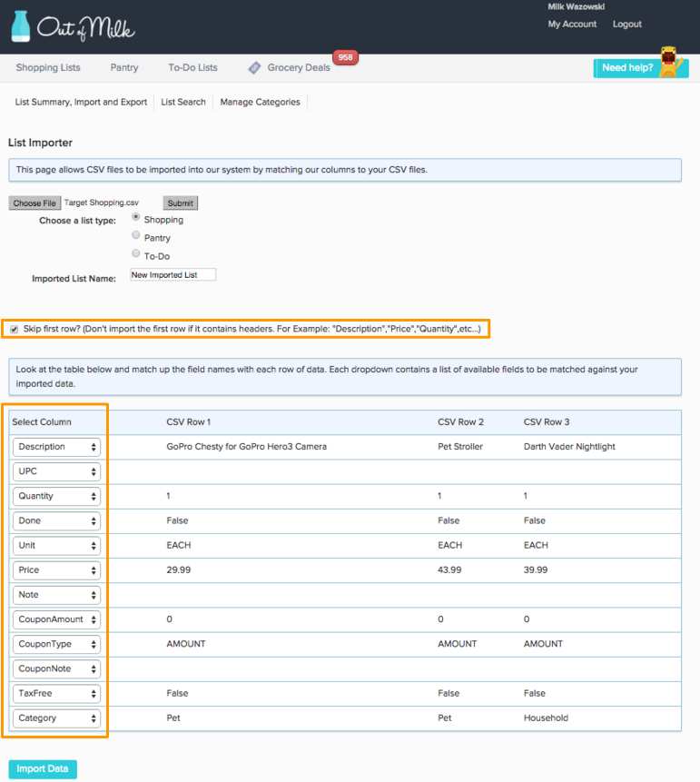Open the Price column dropdown
This screenshot has width=700, height=782.
click(56, 570)
